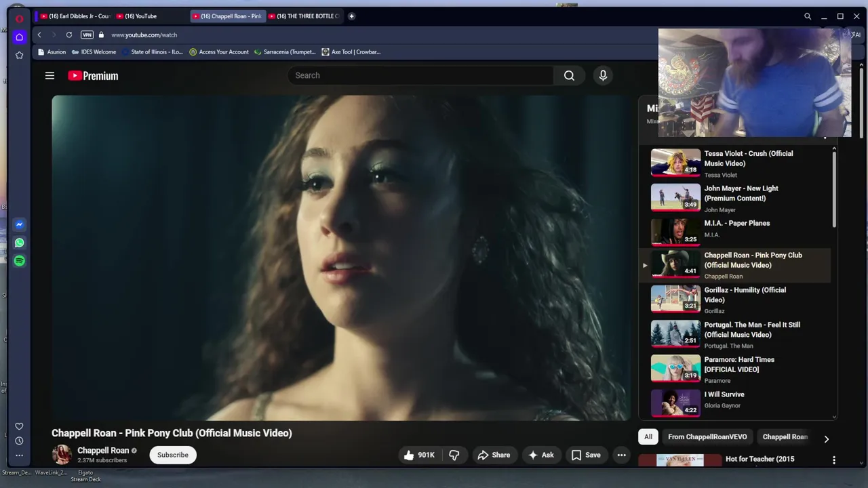Save video to playlist
This screenshot has height=488, width=868.
tap(586, 455)
